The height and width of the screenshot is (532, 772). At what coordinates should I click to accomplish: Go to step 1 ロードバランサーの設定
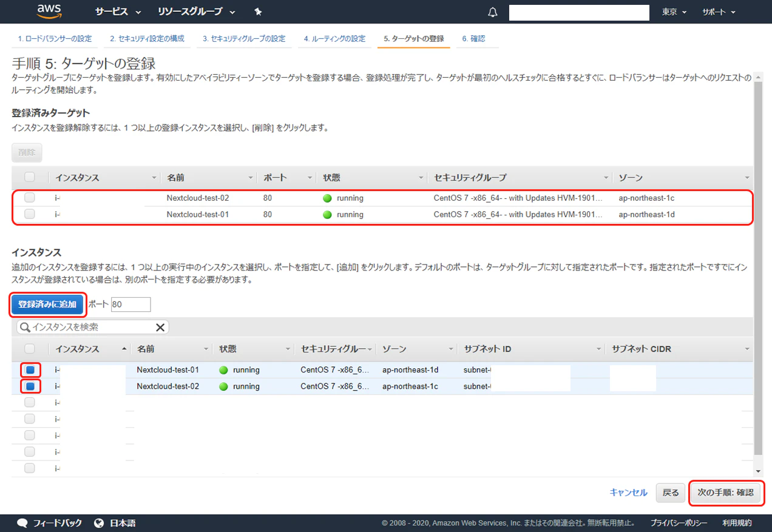coord(55,39)
